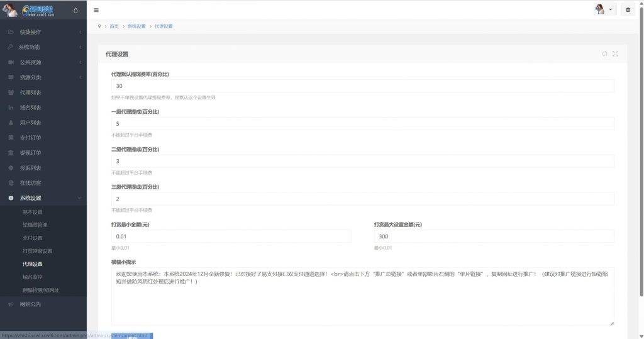Click inside the 横幅小提示 textarea
Viewport: 644px width, 339px height.
[363, 296]
